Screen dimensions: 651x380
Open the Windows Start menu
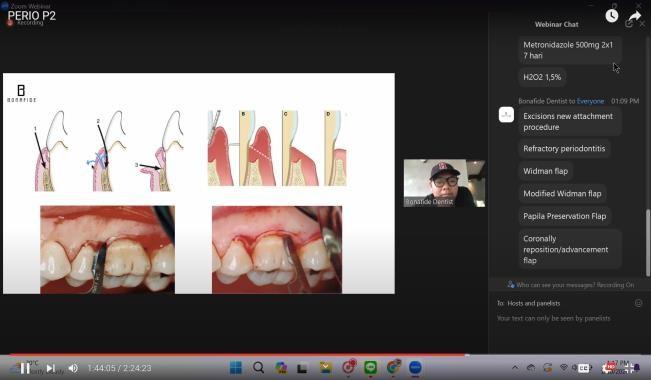[x=236, y=368]
